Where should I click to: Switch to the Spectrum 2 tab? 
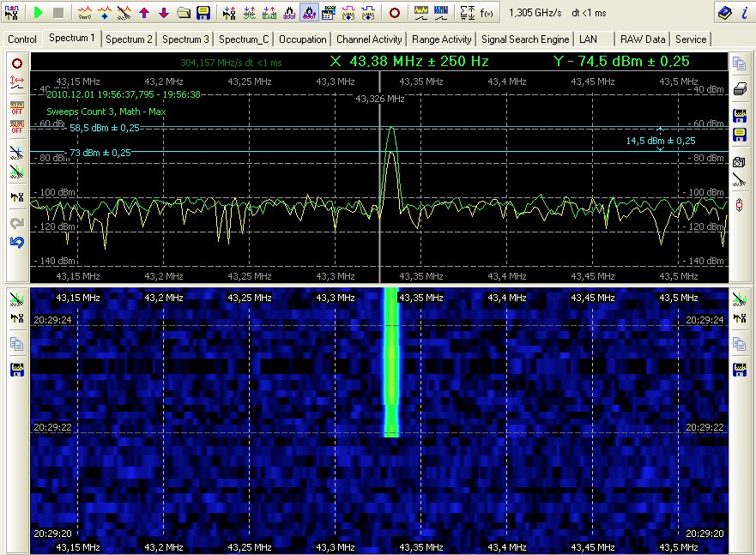click(x=129, y=39)
